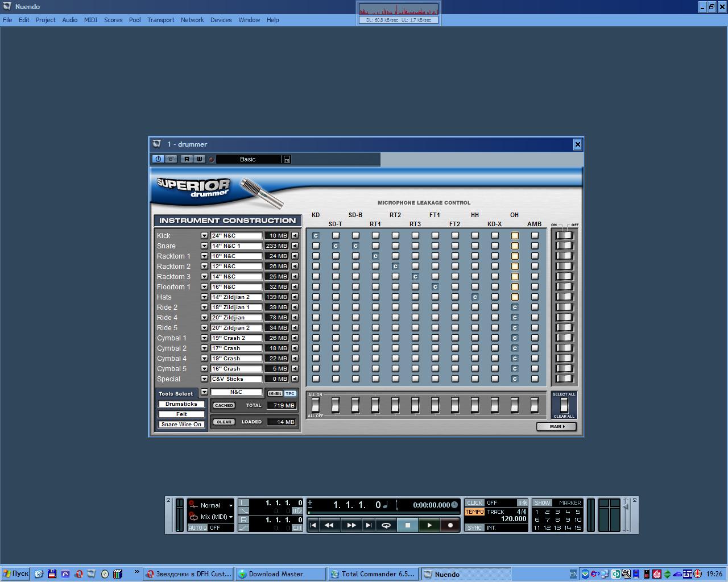This screenshot has width=728, height=582.
Task: Audition the Snare sound speaker icon
Action: 295,246
